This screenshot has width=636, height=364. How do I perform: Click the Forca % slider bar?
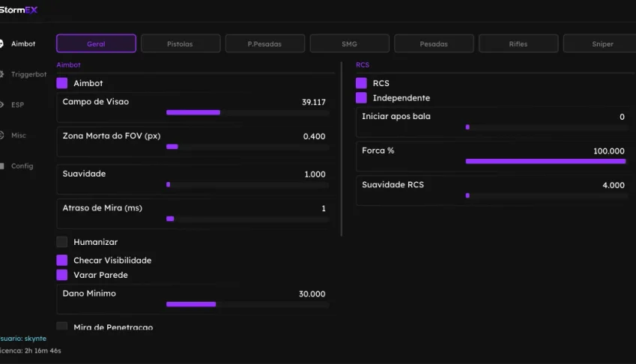coord(546,161)
